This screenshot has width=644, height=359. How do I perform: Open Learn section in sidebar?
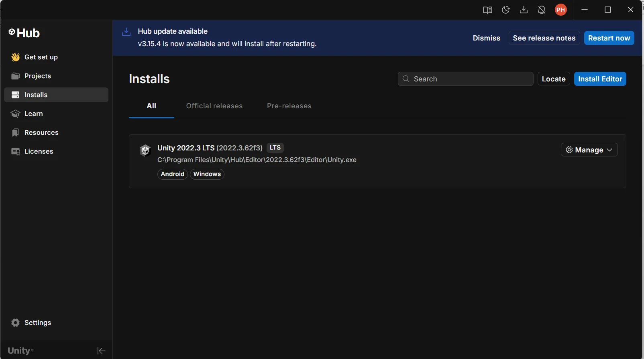point(56,114)
